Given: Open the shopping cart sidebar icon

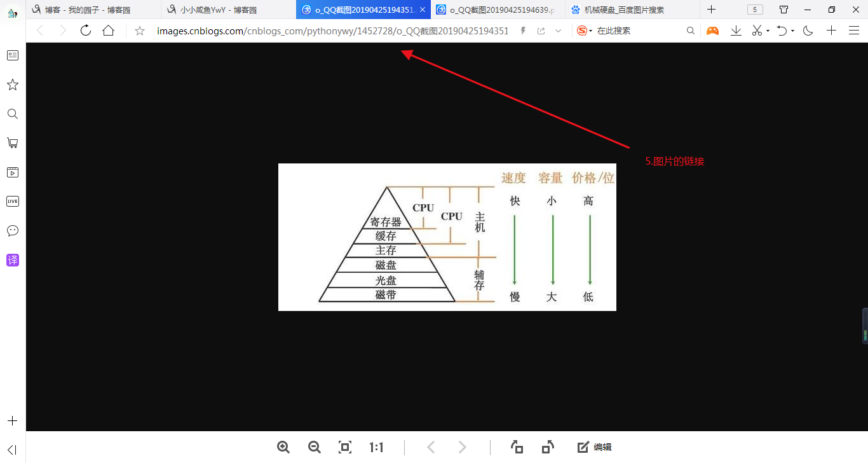Looking at the screenshot, I should coord(12,143).
